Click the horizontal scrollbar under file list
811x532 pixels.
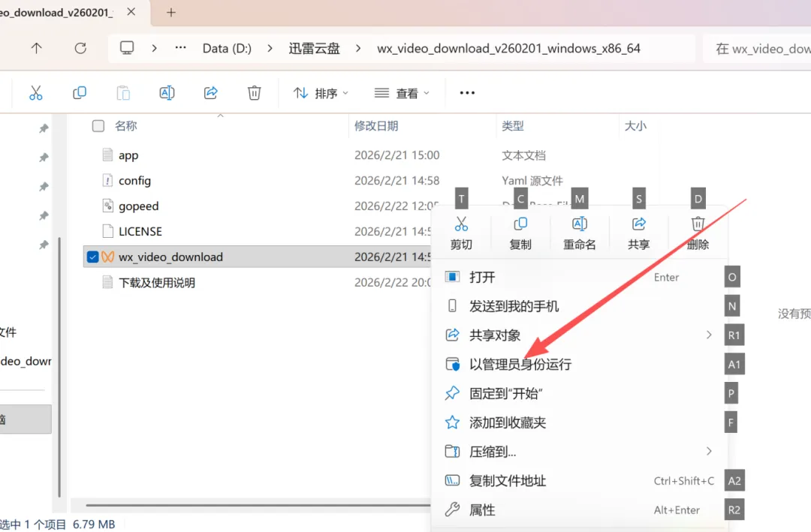[x=258, y=505]
